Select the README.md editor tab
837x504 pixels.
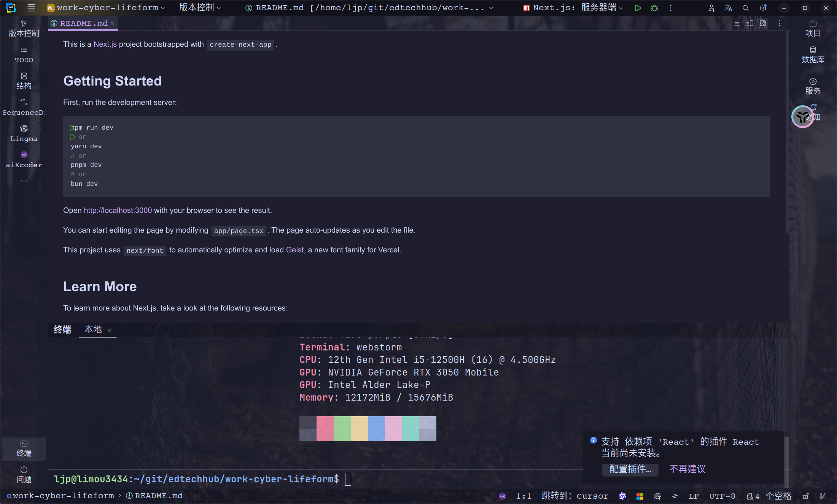[x=83, y=23]
